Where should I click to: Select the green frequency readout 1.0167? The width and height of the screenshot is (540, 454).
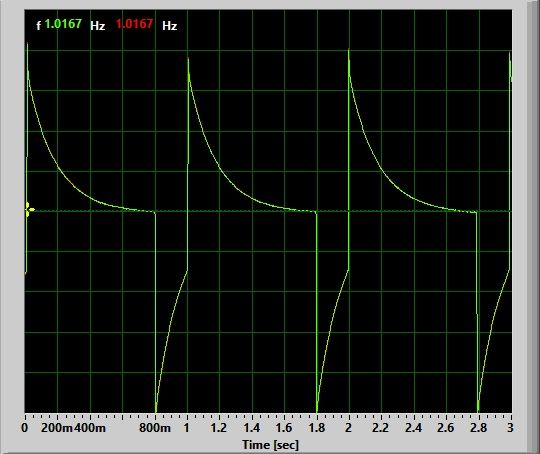pyautogui.click(x=63, y=24)
